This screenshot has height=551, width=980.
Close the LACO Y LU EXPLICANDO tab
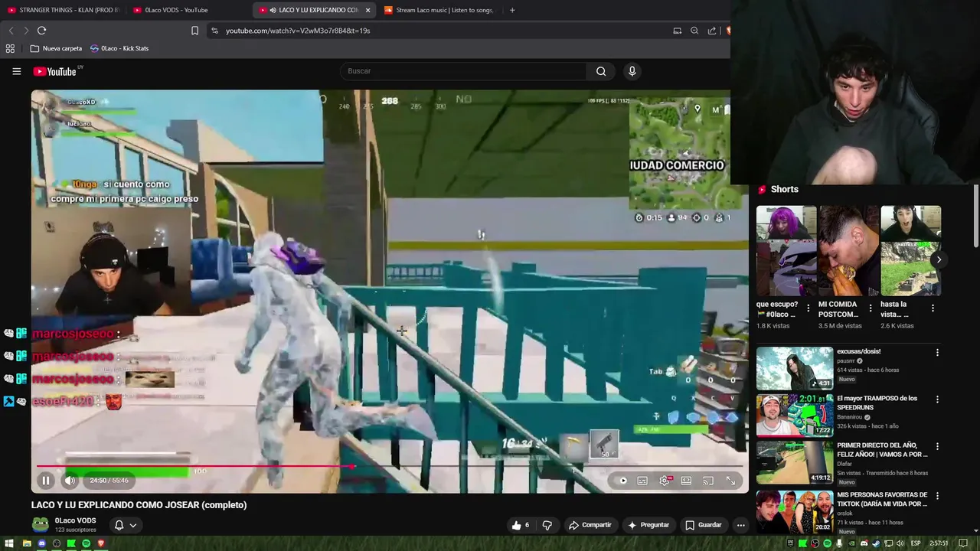367,10
